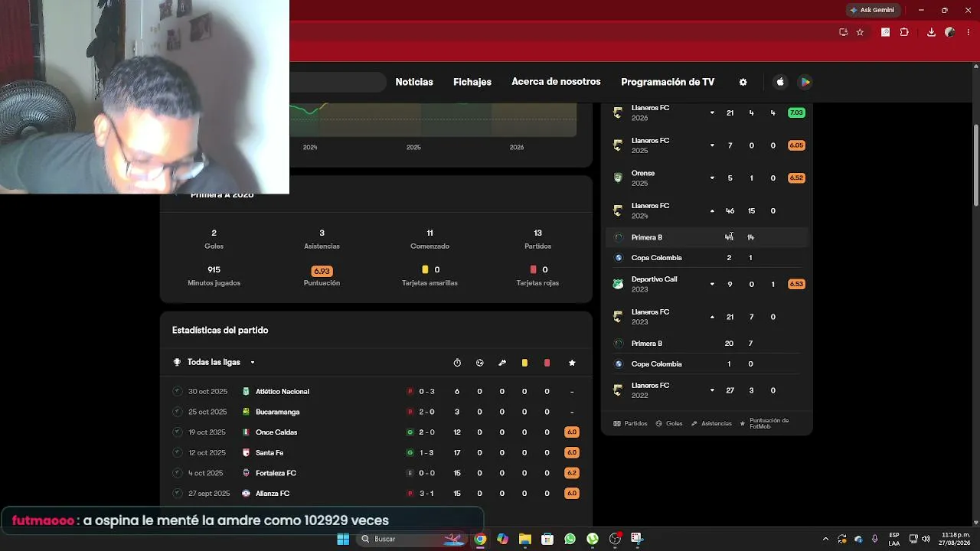The width and height of the screenshot is (980, 551).
Task: Open the Alianza FC match row
Action: 376,494
